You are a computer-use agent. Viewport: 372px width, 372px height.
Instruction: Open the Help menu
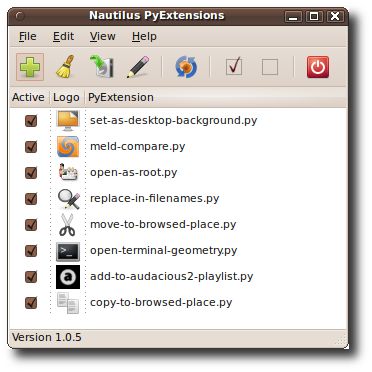[x=144, y=36]
